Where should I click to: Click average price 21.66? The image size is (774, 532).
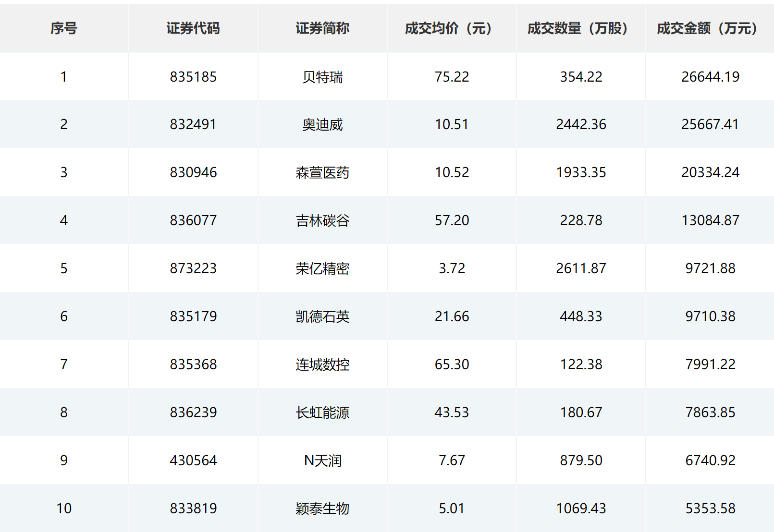tap(452, 316)
